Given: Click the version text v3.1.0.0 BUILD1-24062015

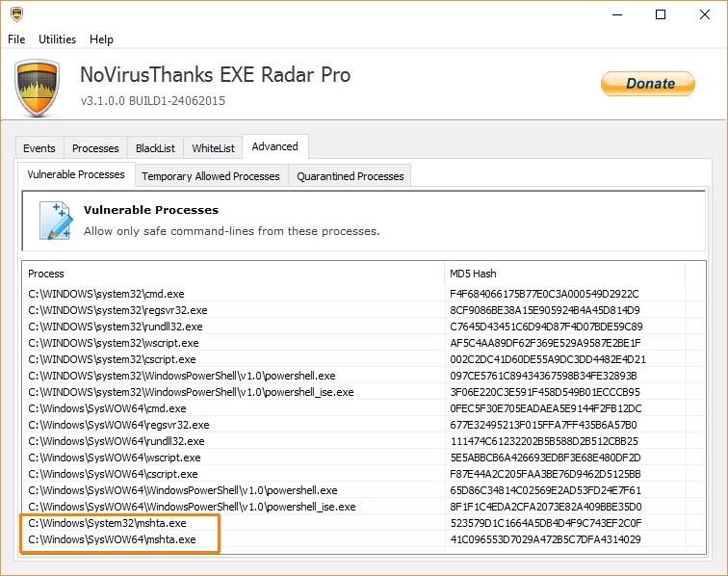Looking at the screenshot, I should coord(153,101).
